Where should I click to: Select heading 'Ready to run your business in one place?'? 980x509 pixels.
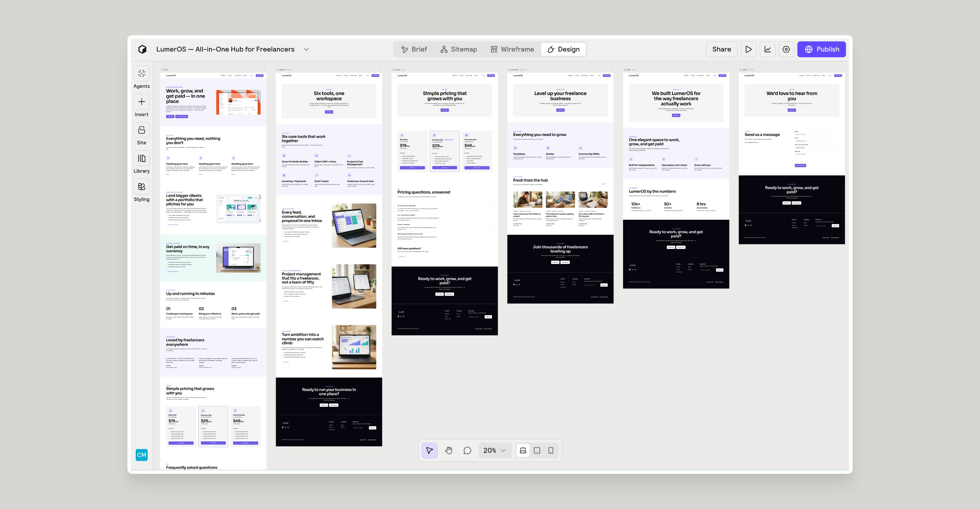(x=329, y=392)
